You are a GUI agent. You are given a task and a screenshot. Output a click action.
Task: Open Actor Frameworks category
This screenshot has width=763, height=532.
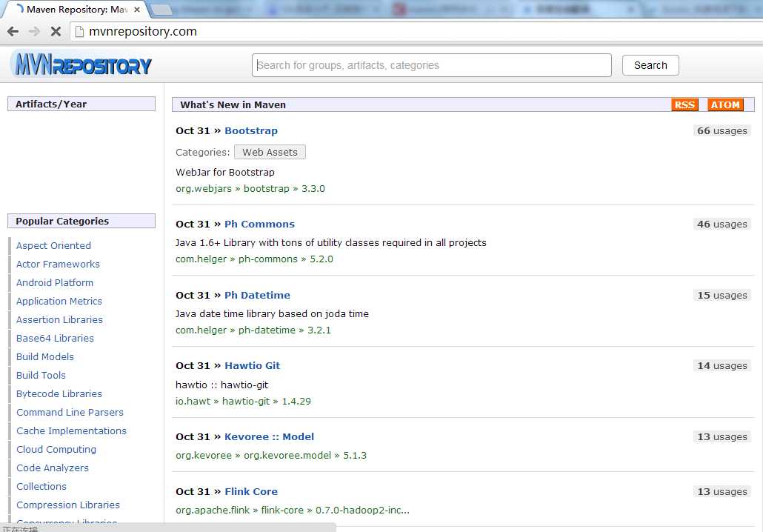(58, 264)
